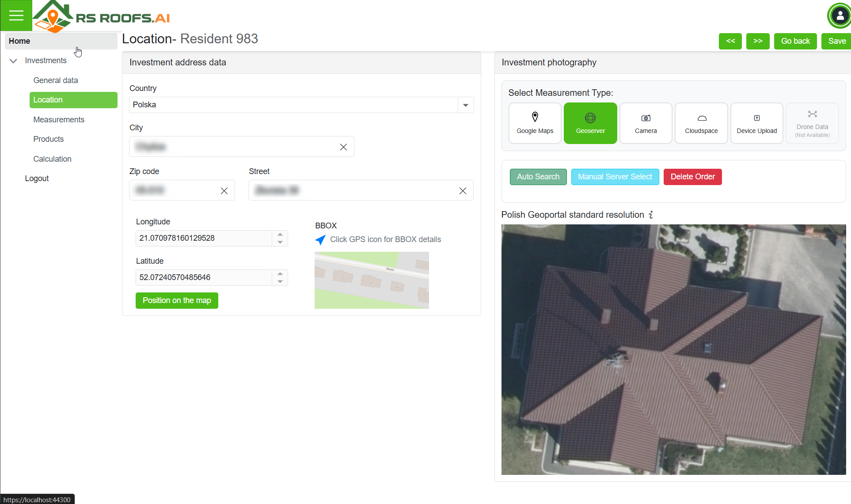Screen dimensions: 851x504
Task: Choose Cloudspace measurement type
Action: (701, 123)
